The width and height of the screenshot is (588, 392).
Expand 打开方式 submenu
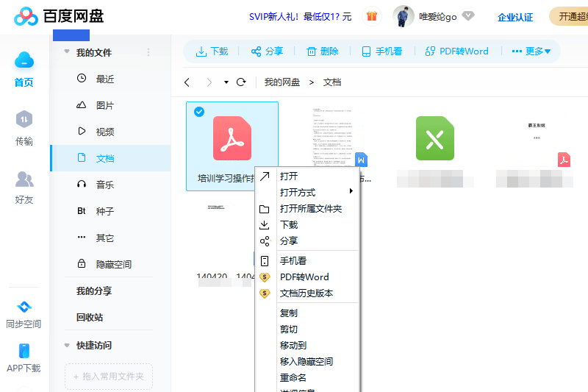click(x=306, y=193)
